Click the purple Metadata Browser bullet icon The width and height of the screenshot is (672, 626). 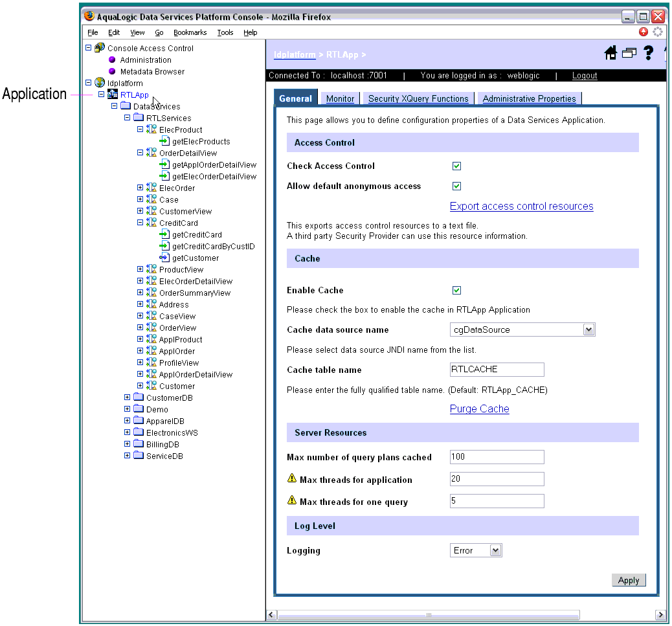coord(112,71)
